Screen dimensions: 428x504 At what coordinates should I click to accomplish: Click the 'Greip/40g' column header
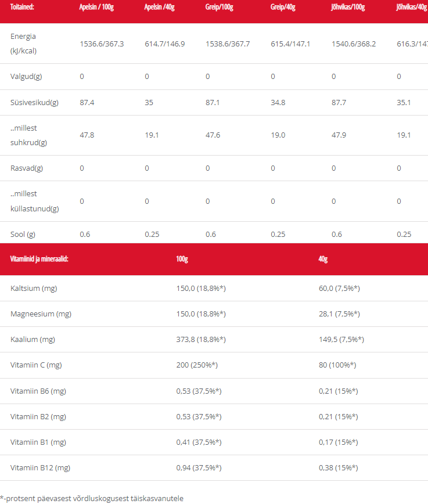pos(283,7)
